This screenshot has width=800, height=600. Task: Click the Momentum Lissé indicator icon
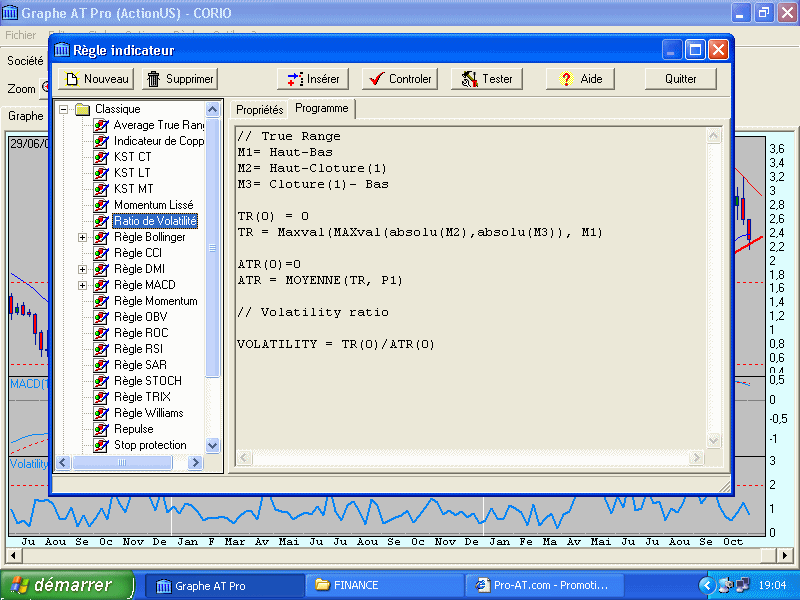coord(101,205)
